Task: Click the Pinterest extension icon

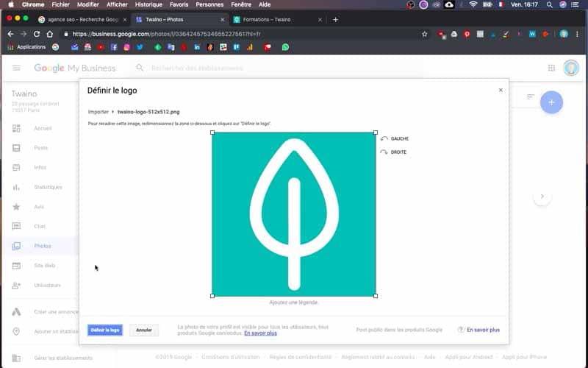Action: coord(467,34)
